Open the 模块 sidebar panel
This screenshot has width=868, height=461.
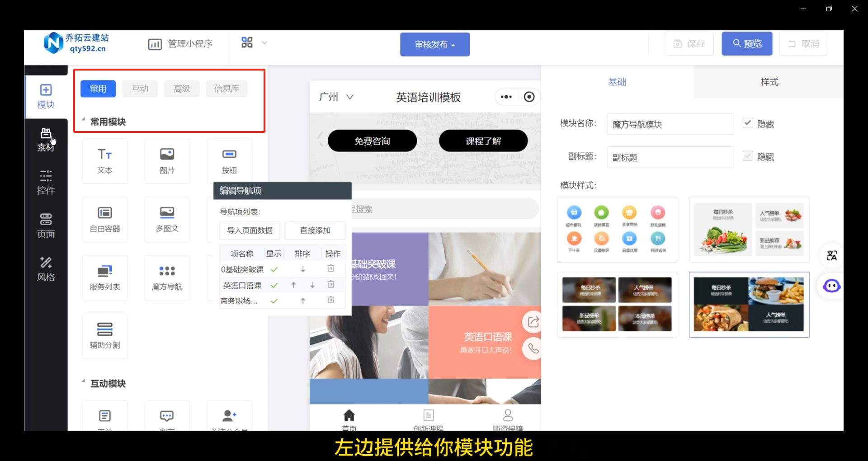[46, 97]
